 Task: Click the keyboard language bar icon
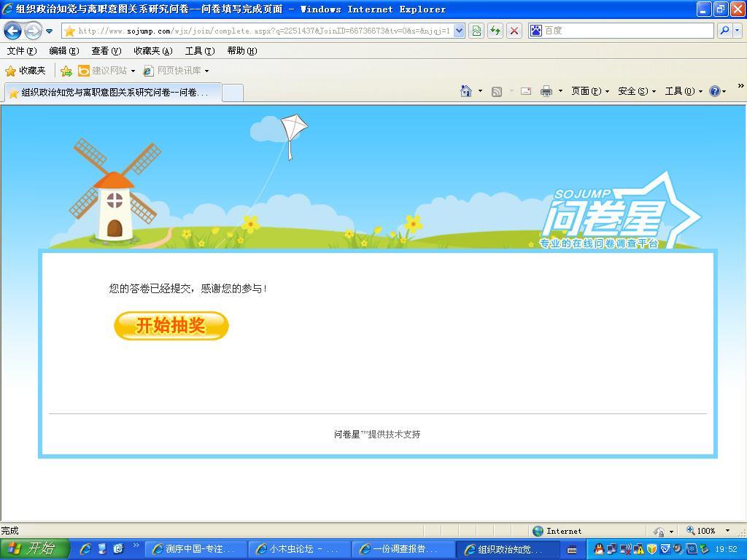pyautogui.click(x=572, y=550)
